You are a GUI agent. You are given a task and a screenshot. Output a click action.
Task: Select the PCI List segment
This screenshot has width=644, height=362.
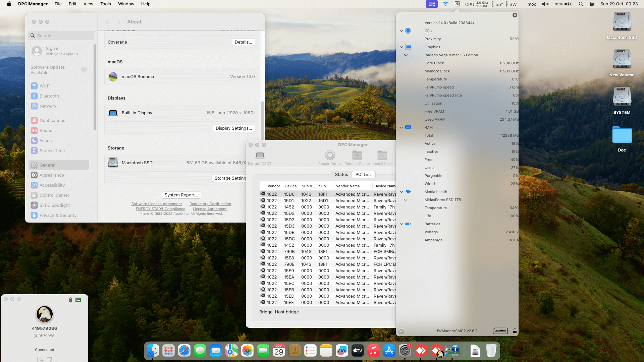pos(363,175)
